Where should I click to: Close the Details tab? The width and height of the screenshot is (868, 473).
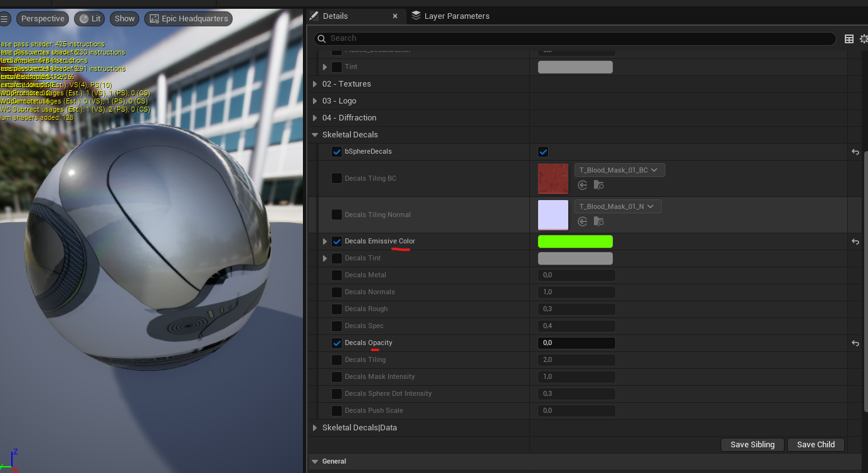click(394, 16)
